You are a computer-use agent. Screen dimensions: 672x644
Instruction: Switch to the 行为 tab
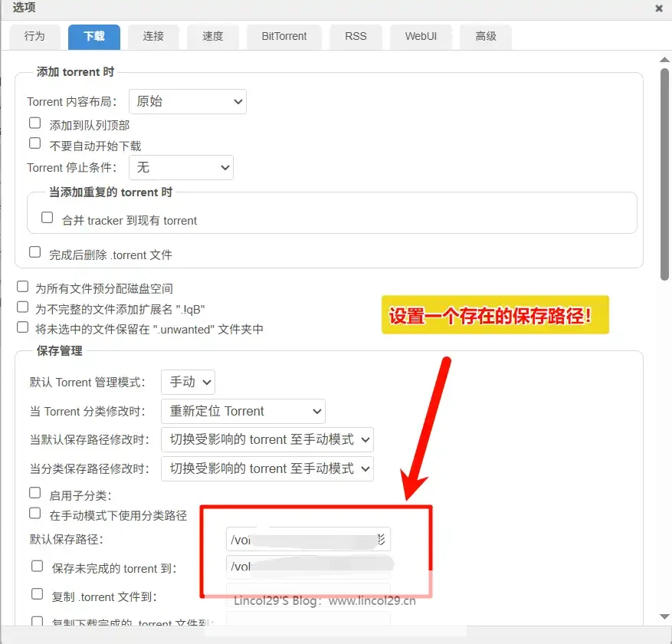(34, 36)
